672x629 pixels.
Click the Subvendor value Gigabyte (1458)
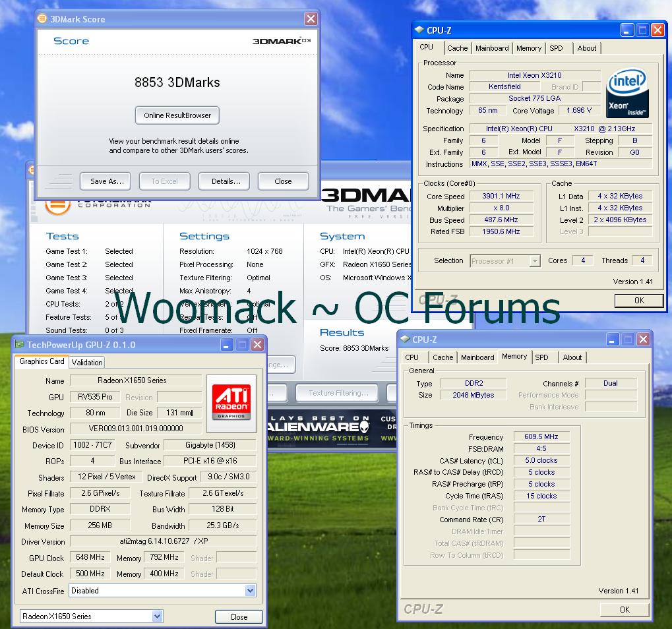tap(210, 445)
